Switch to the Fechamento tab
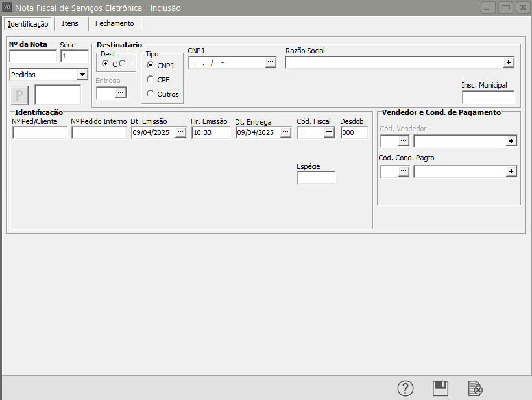 (114, 23)
